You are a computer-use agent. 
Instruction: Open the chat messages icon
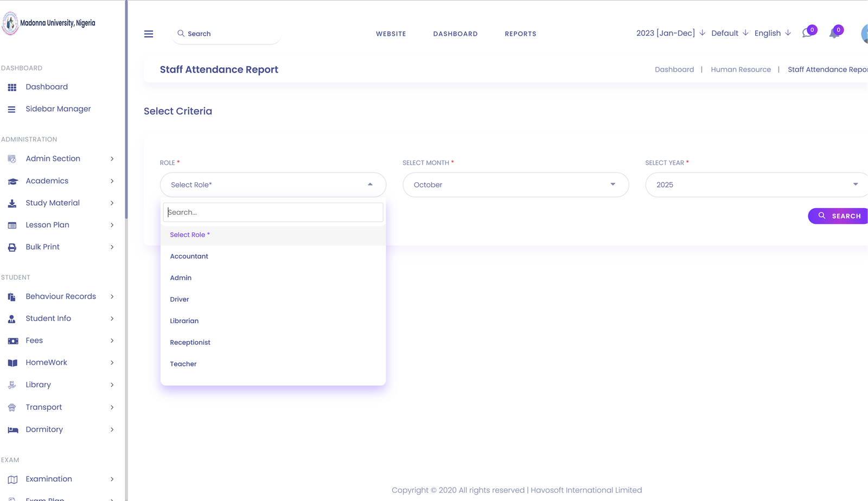coord(807,33)
